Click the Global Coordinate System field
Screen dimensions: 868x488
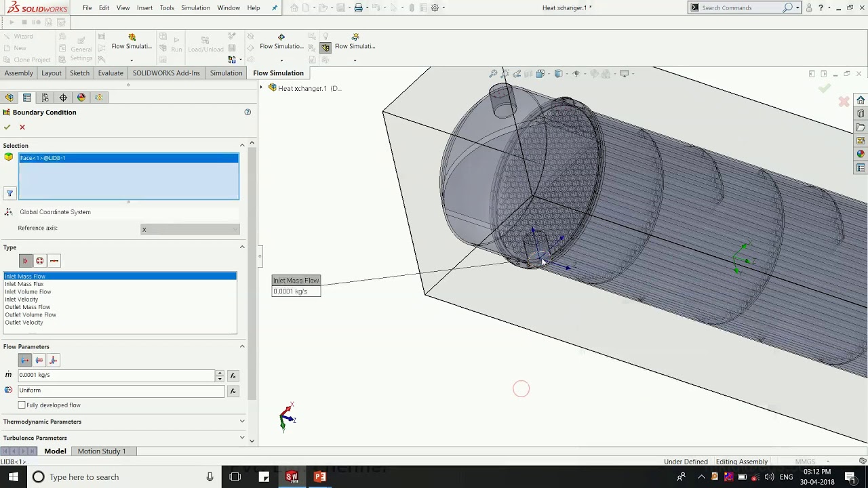[x=129, y=212]
